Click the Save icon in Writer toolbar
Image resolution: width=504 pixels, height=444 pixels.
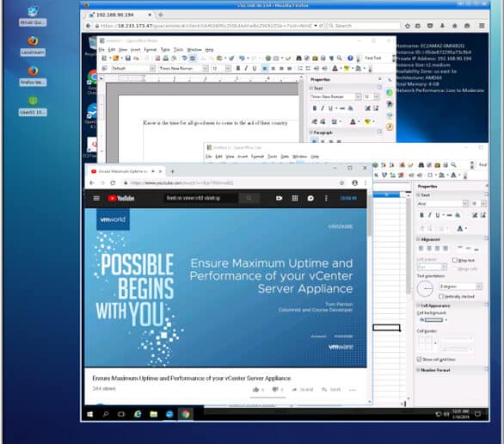[x=128, y=59]
